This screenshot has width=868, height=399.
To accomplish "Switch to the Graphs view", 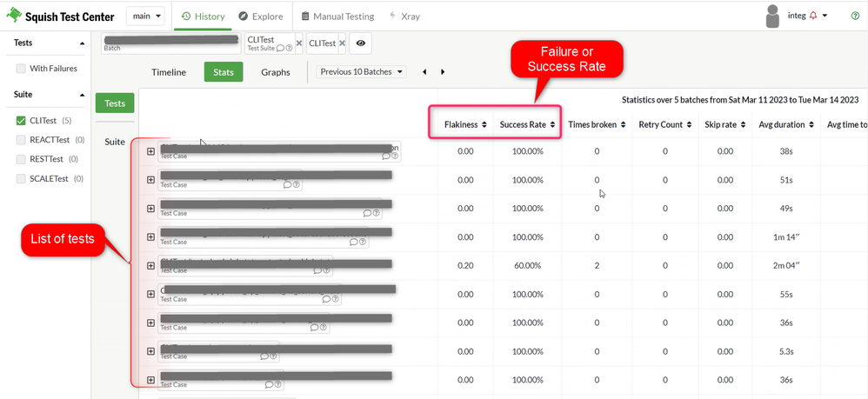I will [x=276, y=72].
